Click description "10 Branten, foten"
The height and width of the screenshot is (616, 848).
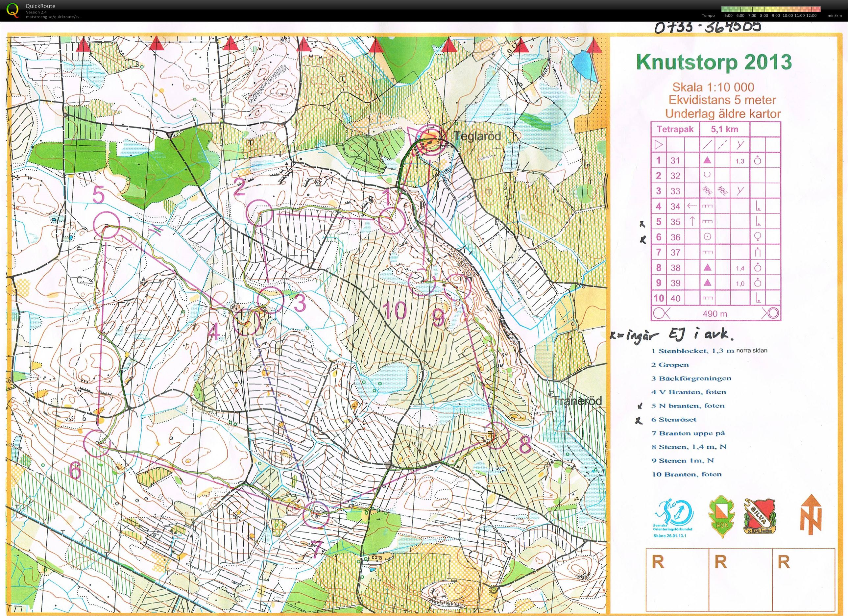pyautogui.click(x=687, y=474)
